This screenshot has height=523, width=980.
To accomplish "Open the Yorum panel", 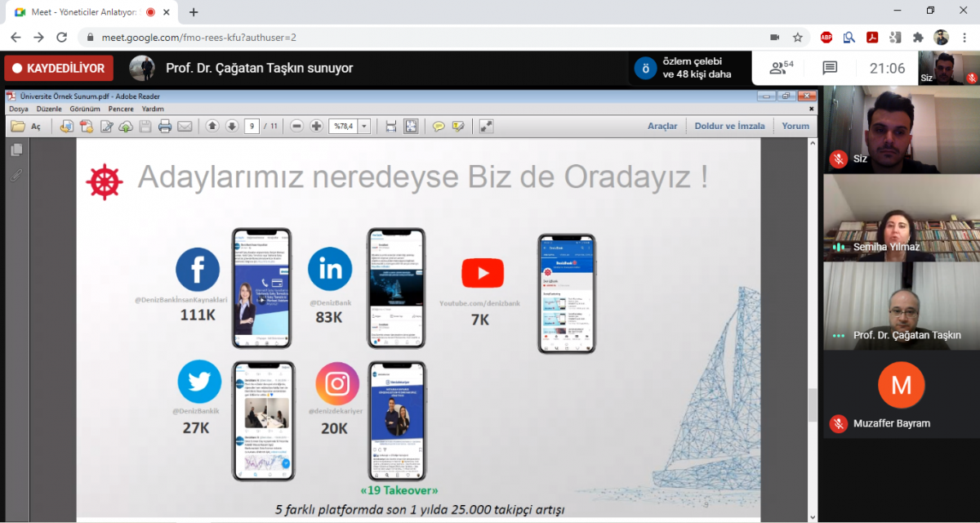I will tap(795, 126).
